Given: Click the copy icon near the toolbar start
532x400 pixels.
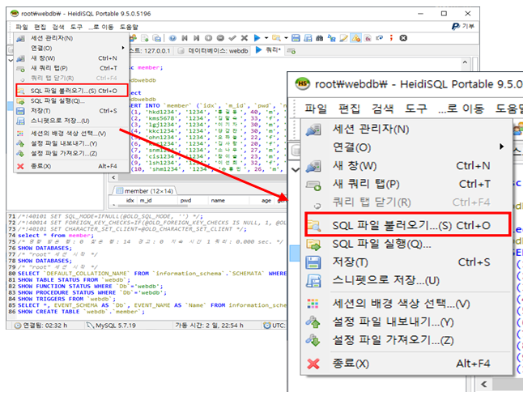Looking at the screenshot, I should pyautogui.click(x=145, y=38).
